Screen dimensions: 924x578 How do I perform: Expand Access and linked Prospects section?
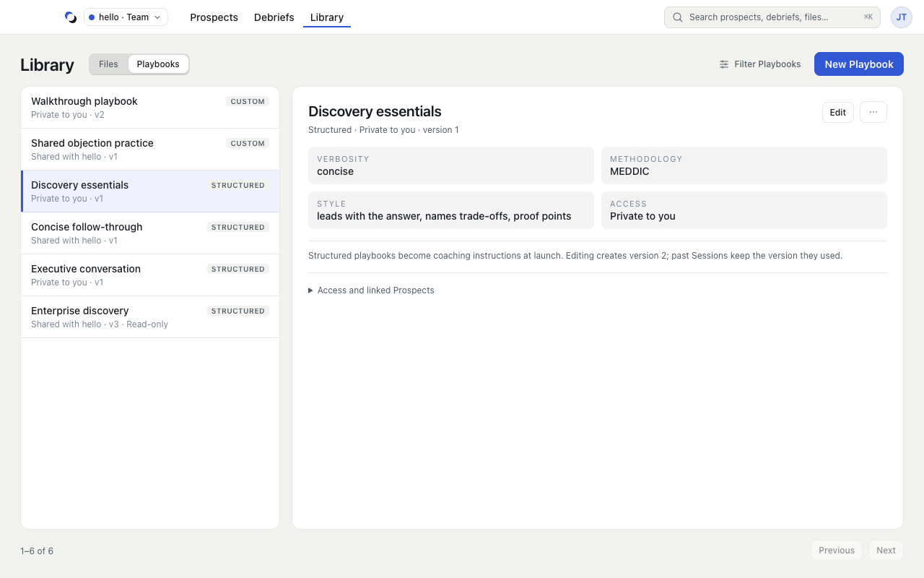[371, 290]
